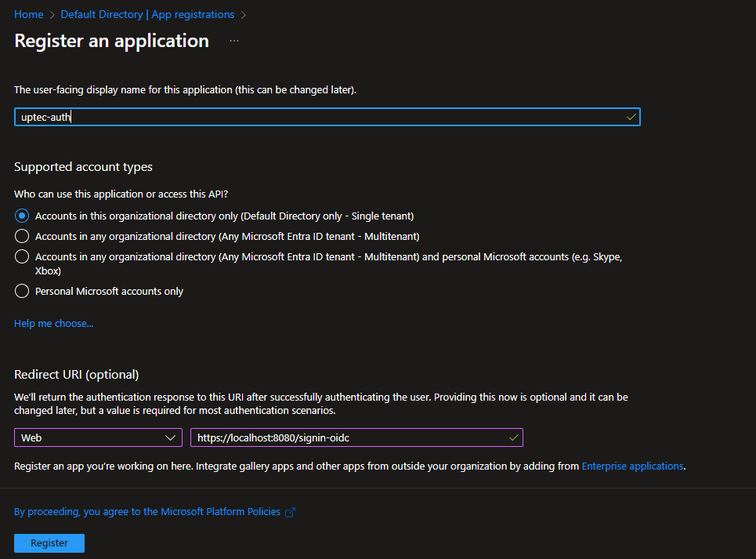756x559 pixels.
Task: Open the Help me choose link
Action: (54, 323)
